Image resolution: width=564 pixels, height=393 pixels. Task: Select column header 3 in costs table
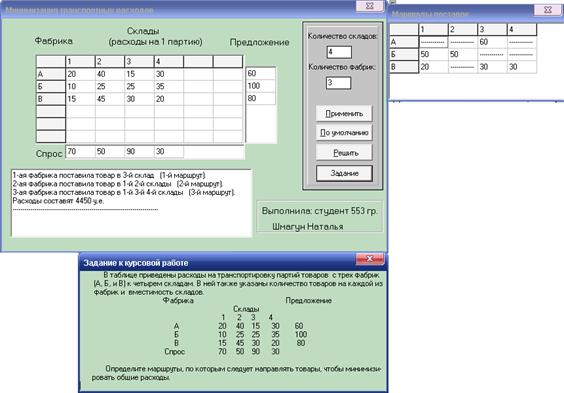click(x=139, y=61)
